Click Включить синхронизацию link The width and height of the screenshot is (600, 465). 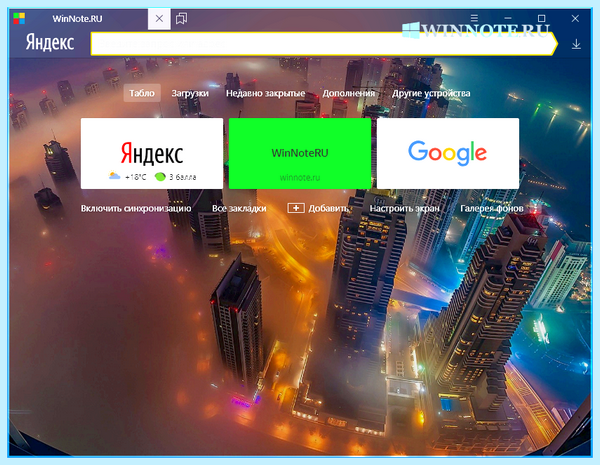tap(136, 208)
